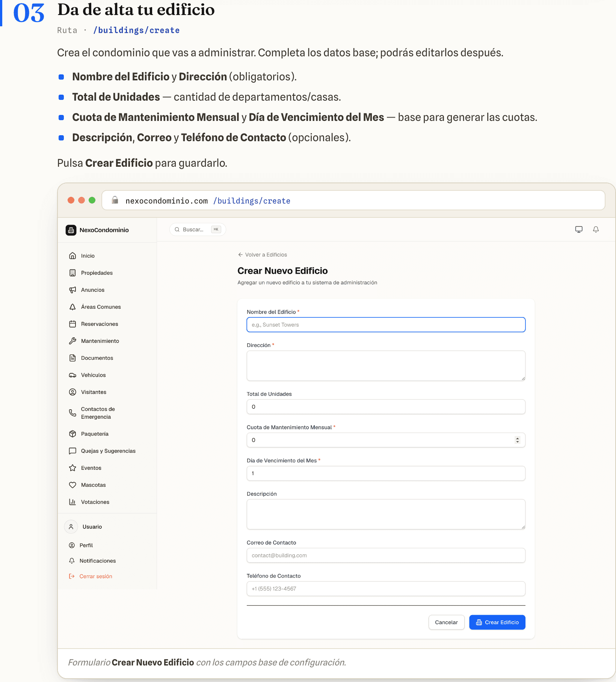Click the Propiedades building icon
Image resolution: width=616 pixels, height=682 pixels.
(x=72, y=273)
